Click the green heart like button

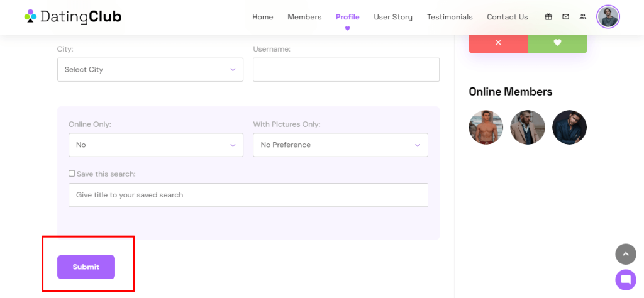point(557,42)
